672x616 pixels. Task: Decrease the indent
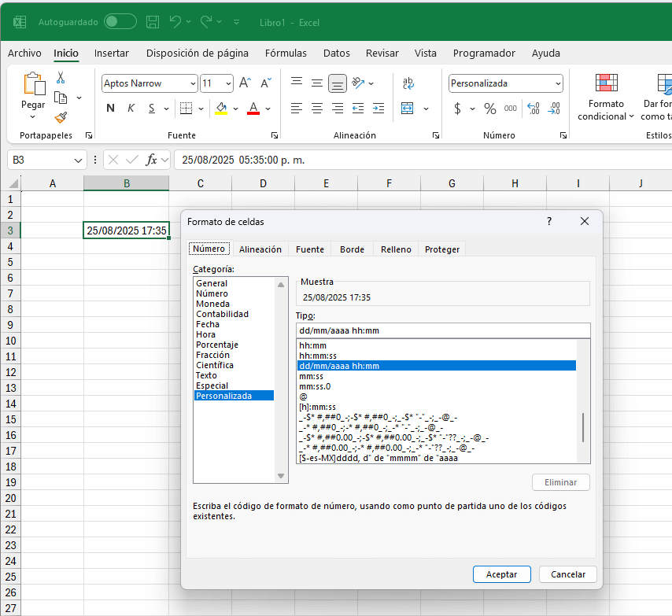[358, 109]
